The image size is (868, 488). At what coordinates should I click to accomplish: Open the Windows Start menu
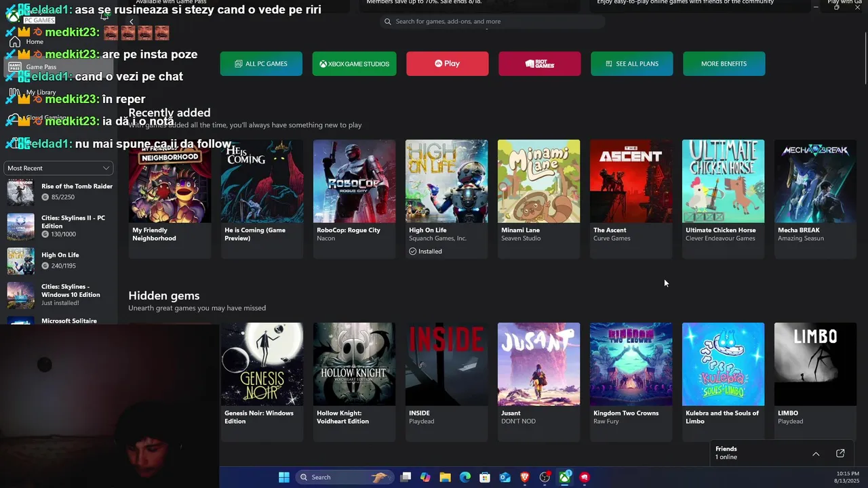click(x=284, y=477)
